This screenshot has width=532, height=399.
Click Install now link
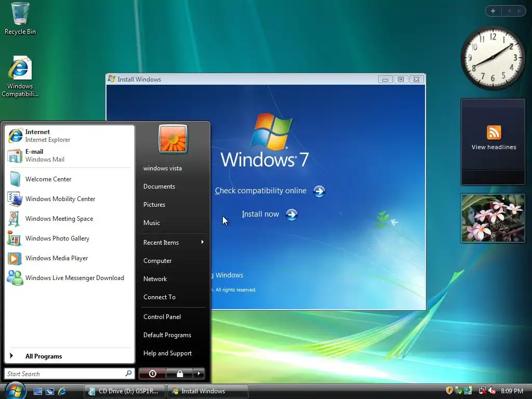click(x=260, y=214)
